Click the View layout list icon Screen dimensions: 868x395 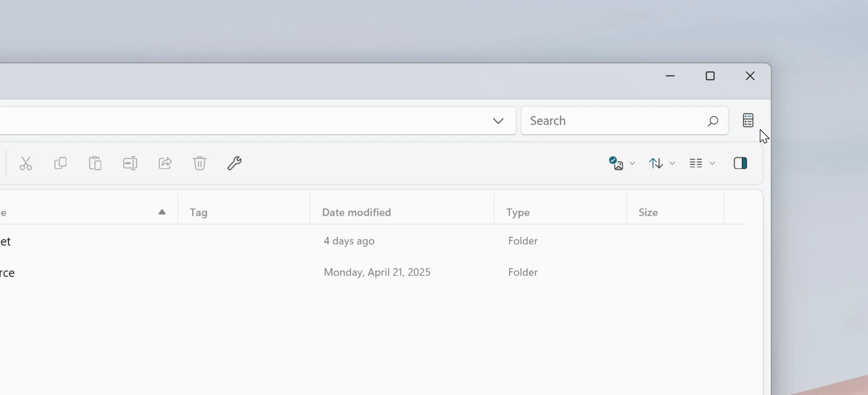[696, 163]
